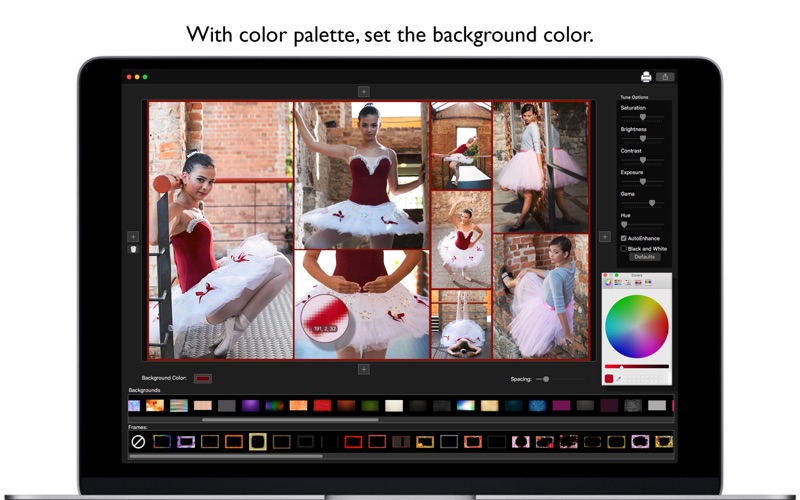Screen dimensions: 800x500
Task: Open the share menu button
Action: pos(665,77)
